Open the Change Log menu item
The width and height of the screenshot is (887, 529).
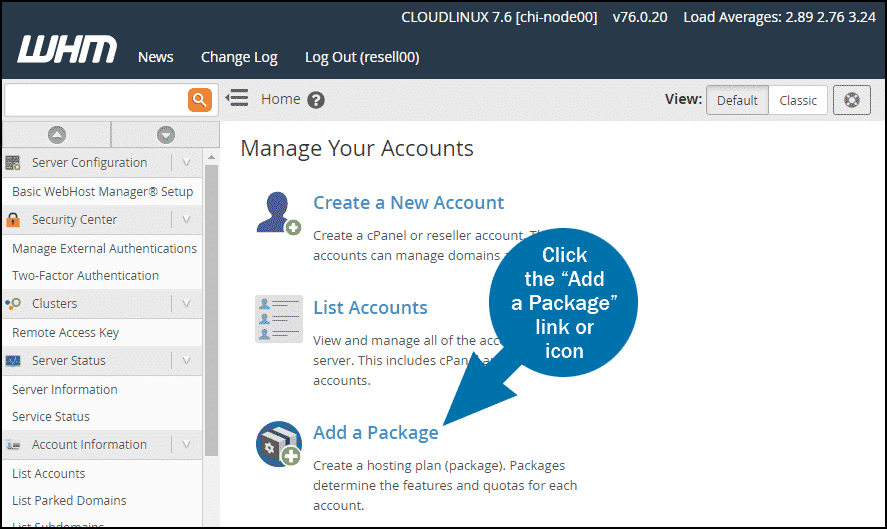click(239, 58)
